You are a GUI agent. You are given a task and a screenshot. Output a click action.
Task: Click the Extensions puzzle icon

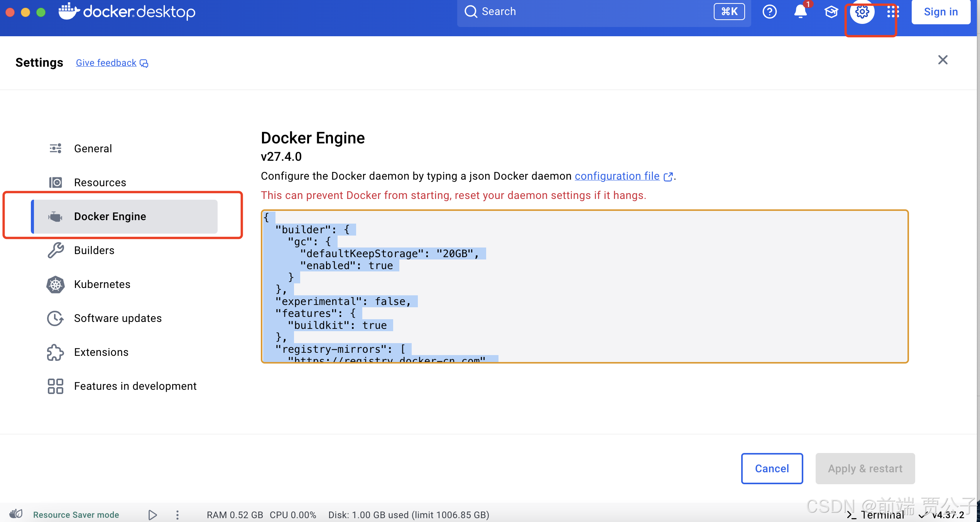[x=56, y=352]
